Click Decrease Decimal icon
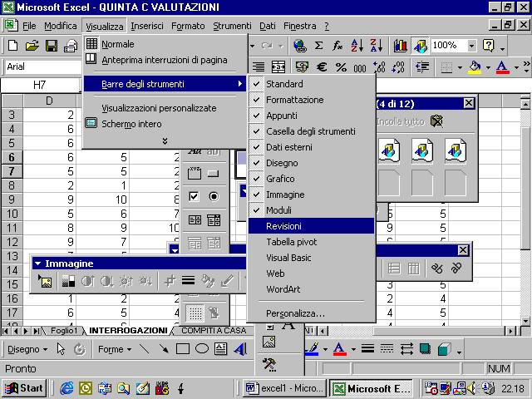 398,66
